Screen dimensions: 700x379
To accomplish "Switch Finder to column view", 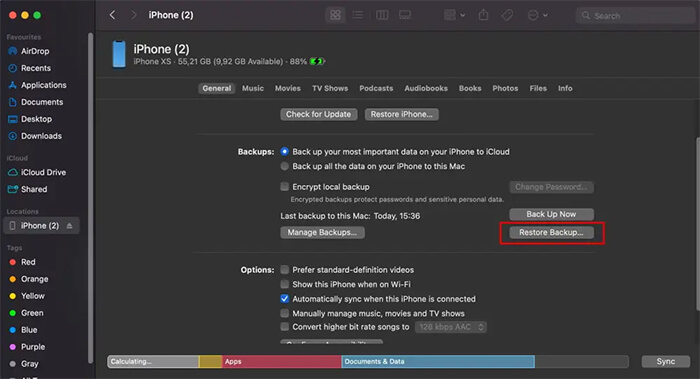I will pyautogui.click(x=382, y=15).
